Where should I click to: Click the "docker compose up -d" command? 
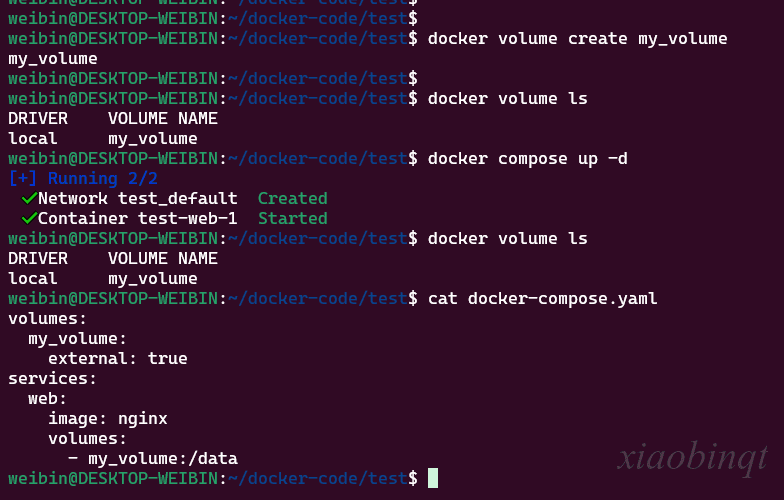click(x=527, y=159)
